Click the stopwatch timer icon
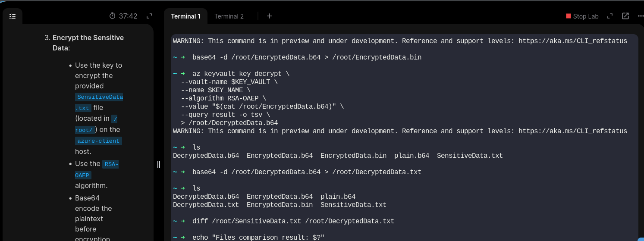The image size is (644, 241). 113,16
